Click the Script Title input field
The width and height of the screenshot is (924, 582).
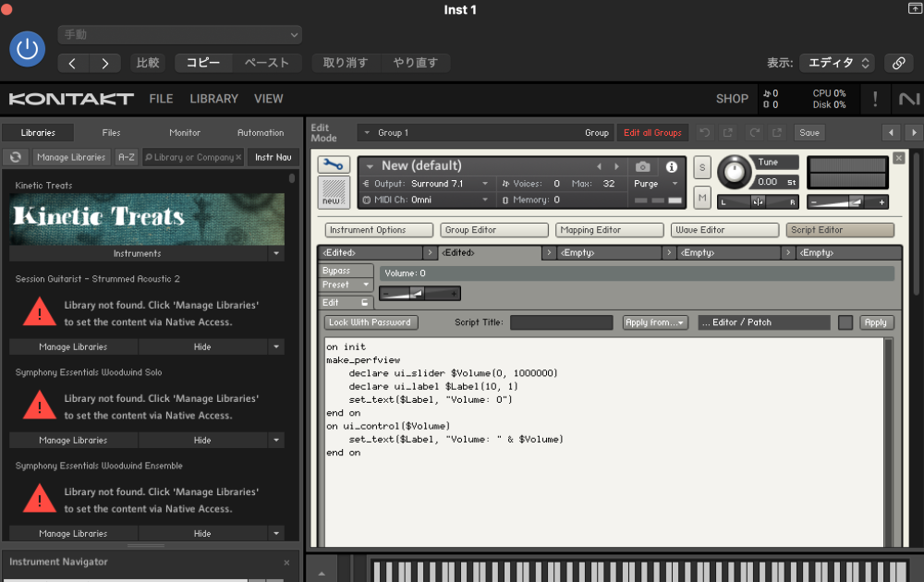pyautogui.click(x=561, y=322)
